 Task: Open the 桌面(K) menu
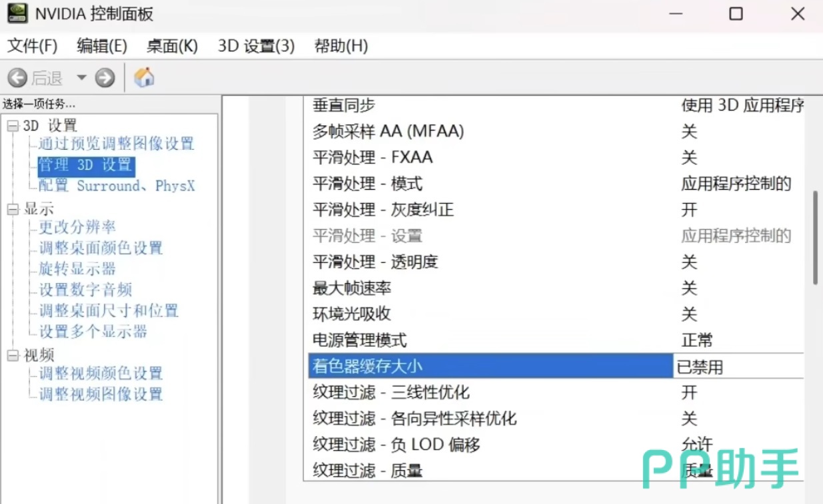coord(172,46)
